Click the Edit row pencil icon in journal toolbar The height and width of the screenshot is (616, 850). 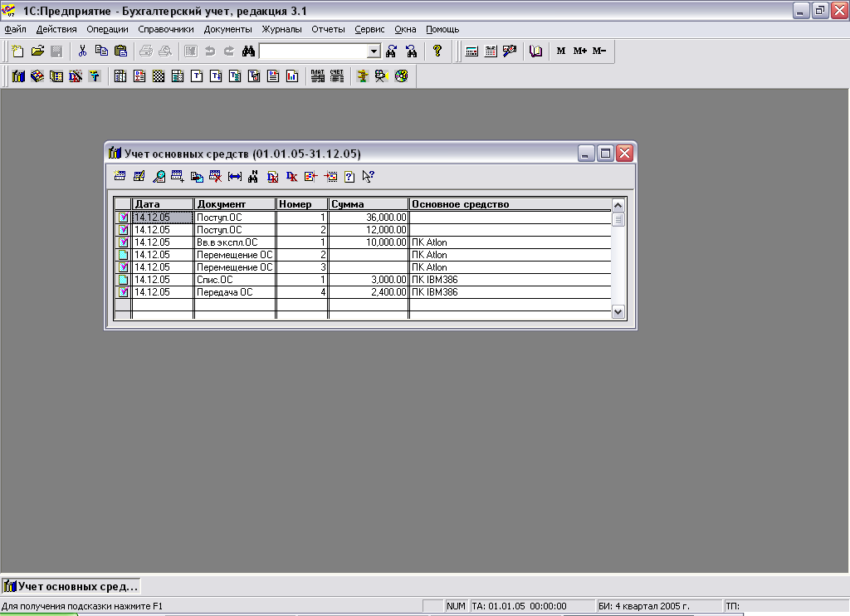tap(139, 176)
